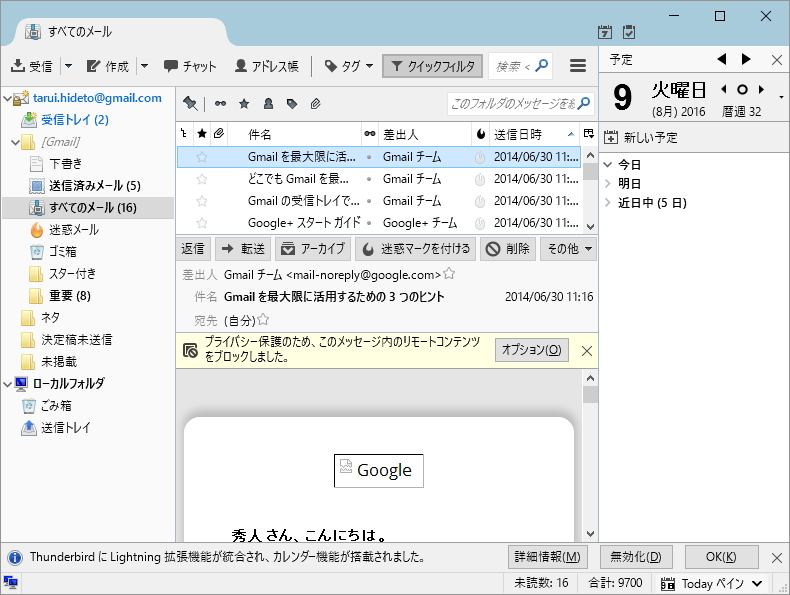Click the star next to sender address

pos(449,274)
